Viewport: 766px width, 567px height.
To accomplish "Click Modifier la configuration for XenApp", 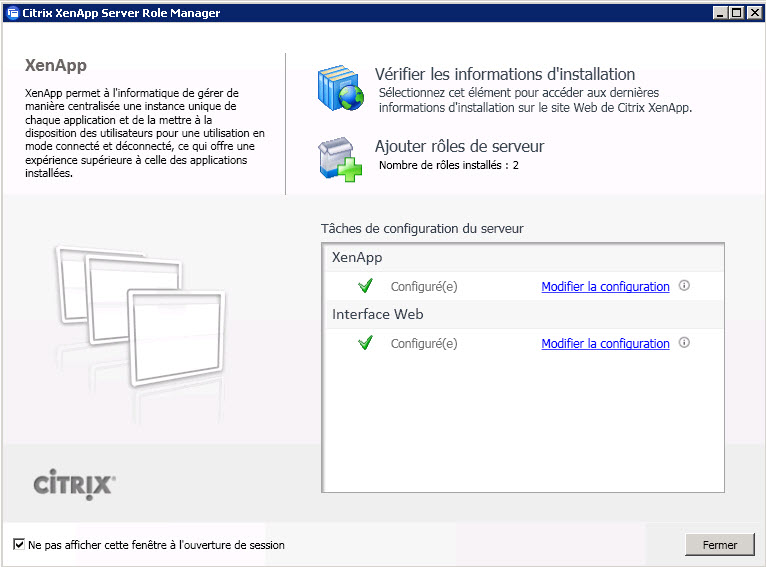I will pos(605,287).
